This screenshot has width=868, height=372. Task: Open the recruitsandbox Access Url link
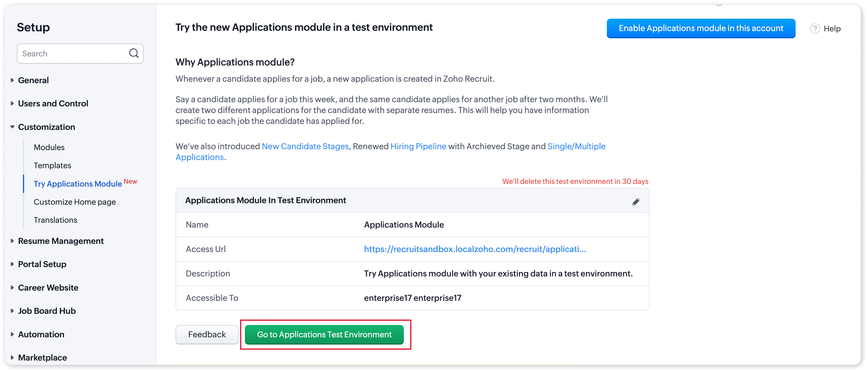475,249
